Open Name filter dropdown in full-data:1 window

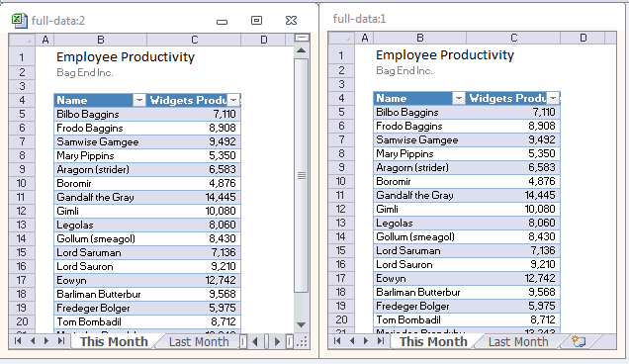coord(459,98)
